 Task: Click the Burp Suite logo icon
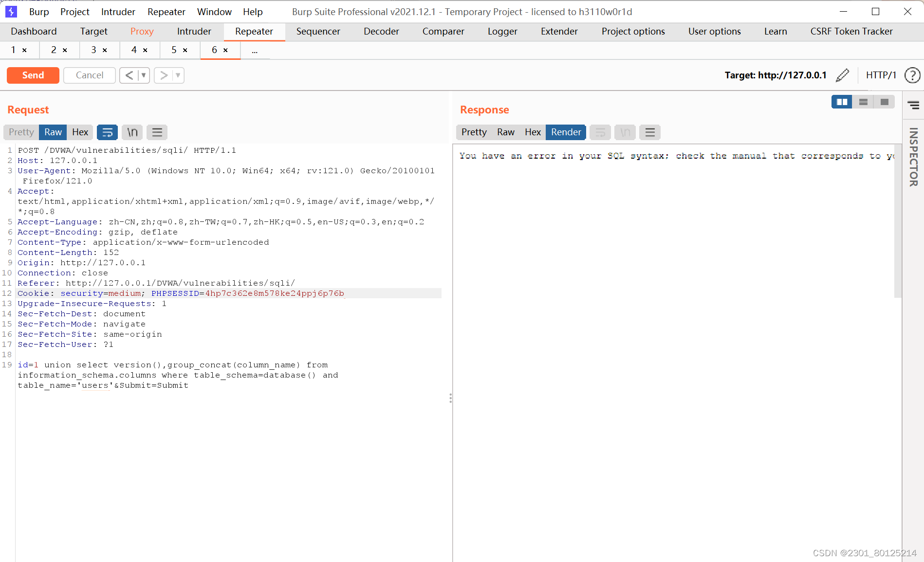11,11
